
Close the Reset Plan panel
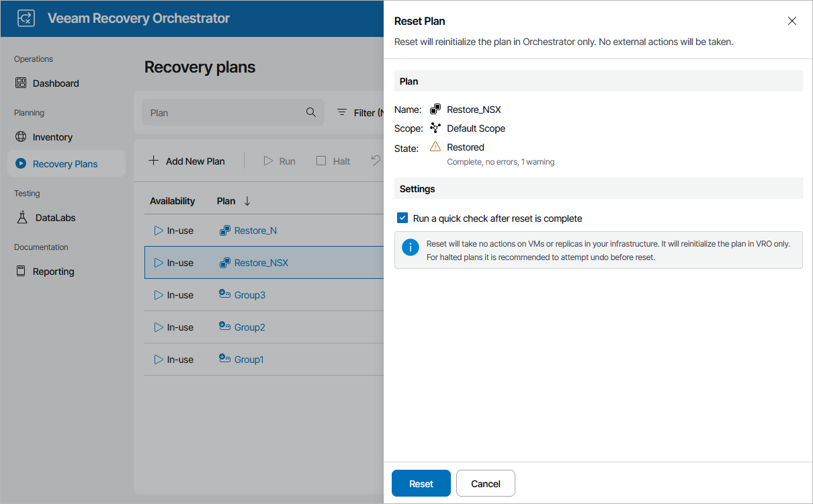792,21
